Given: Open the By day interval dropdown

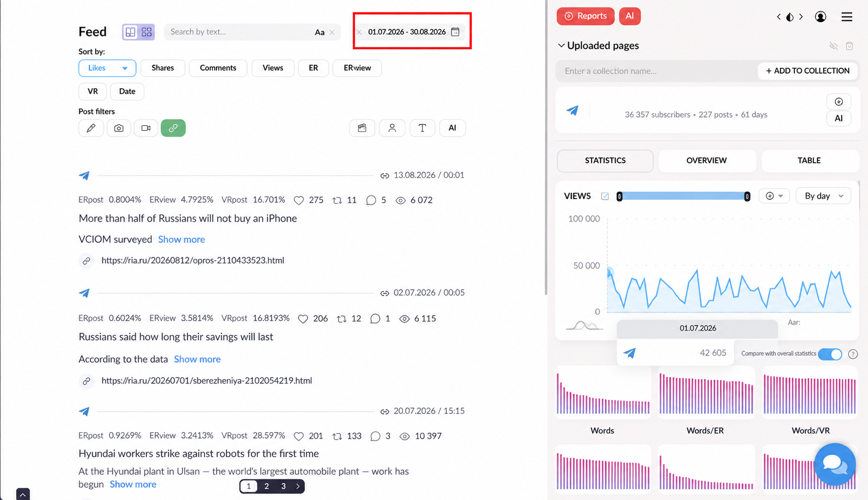Looking at the screenshot, I should click(x=823, y=196).
